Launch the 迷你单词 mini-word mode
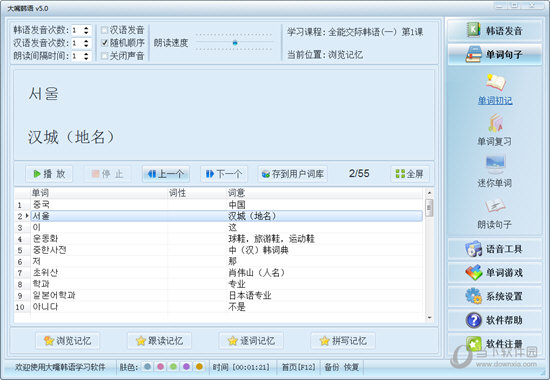 click(x=495, y=172)
